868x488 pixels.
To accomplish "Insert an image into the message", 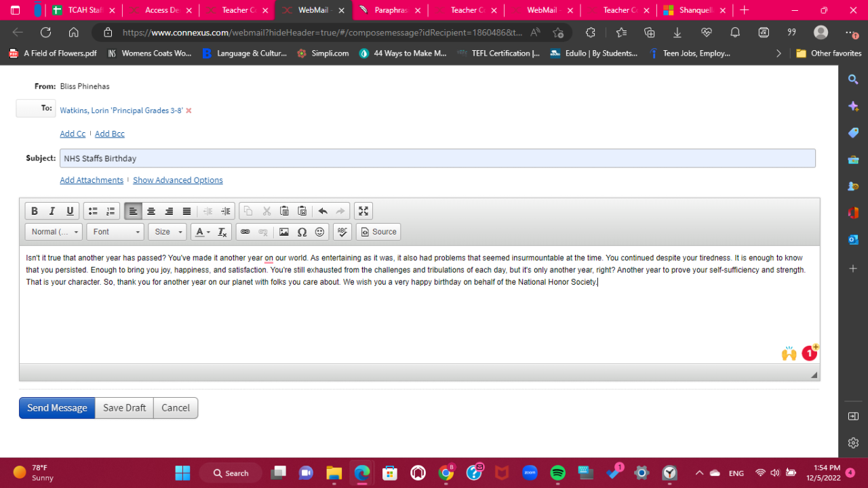I will 284,232.
